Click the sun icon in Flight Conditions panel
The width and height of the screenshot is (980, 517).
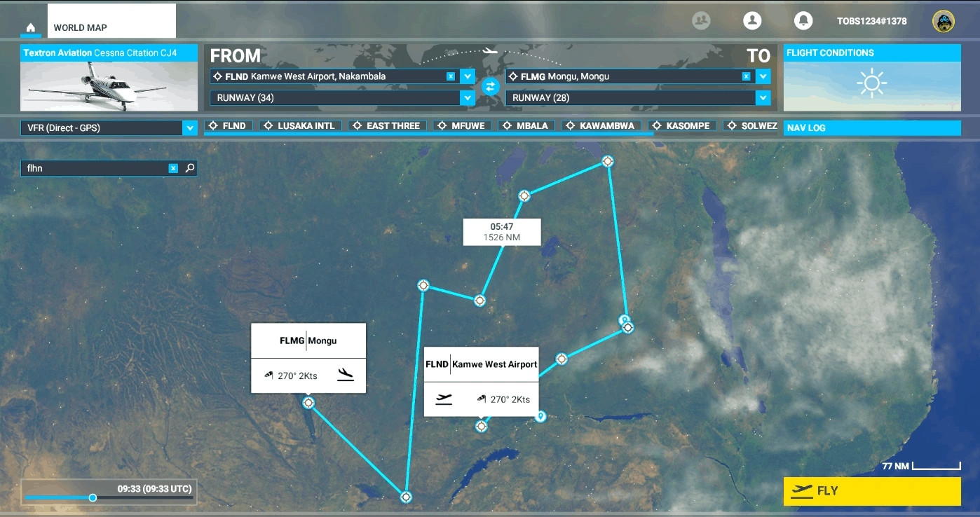point(872,83)
